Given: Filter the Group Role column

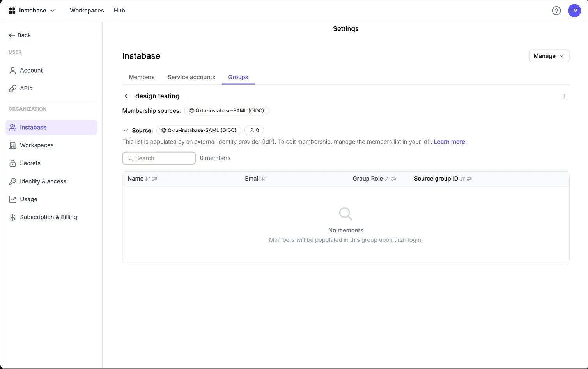Looking at the screenshot, I should (394, 179).
